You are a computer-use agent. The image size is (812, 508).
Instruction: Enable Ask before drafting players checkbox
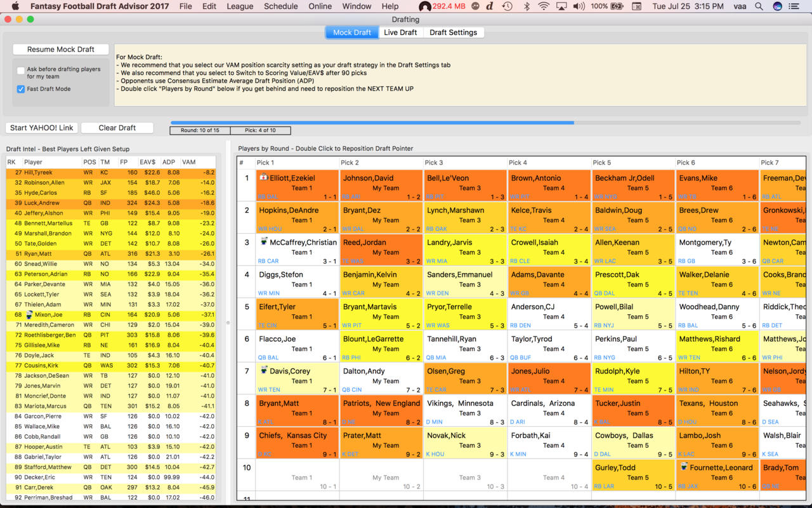(x=21, y=70)
